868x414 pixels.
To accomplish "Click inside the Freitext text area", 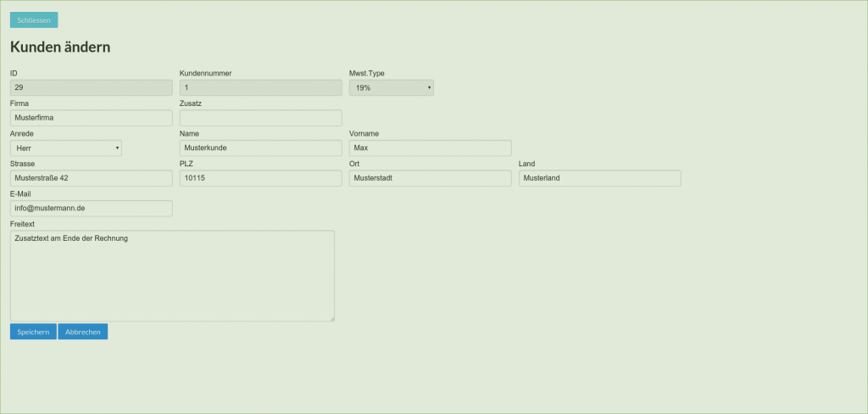I will tap(172, 276).
